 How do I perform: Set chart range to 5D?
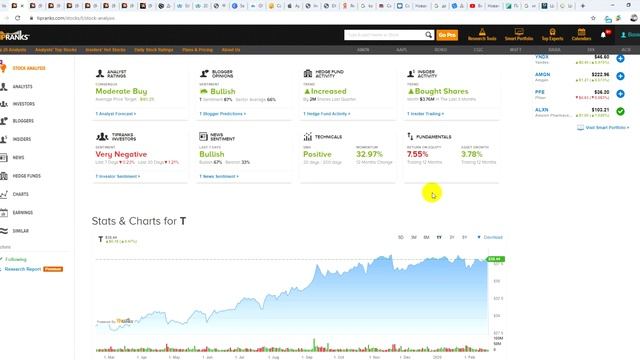401,237
